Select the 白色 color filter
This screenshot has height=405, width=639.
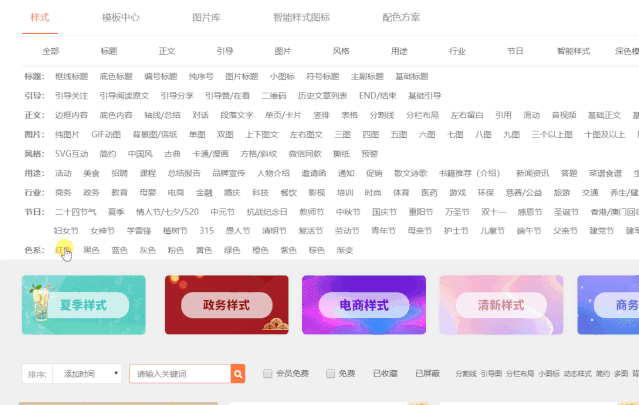coord(63,250)
